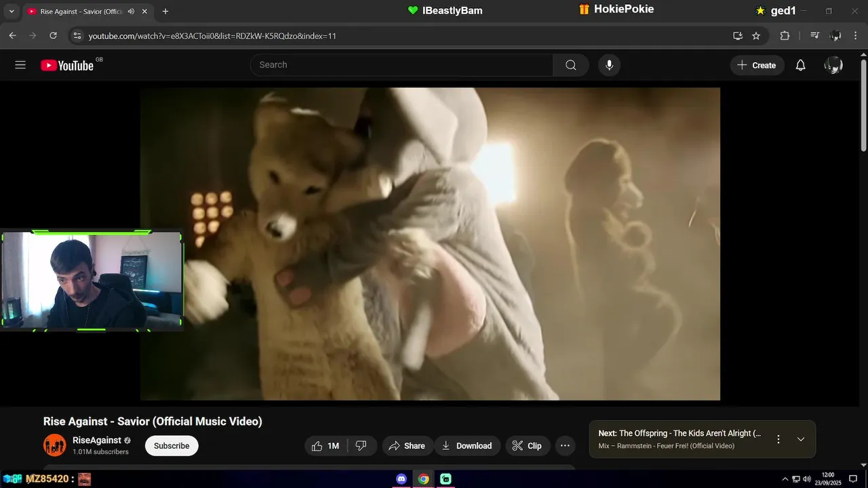Clip the video with the scissors button
This screenshot has width=868, height=488.
tap(527, 446)
